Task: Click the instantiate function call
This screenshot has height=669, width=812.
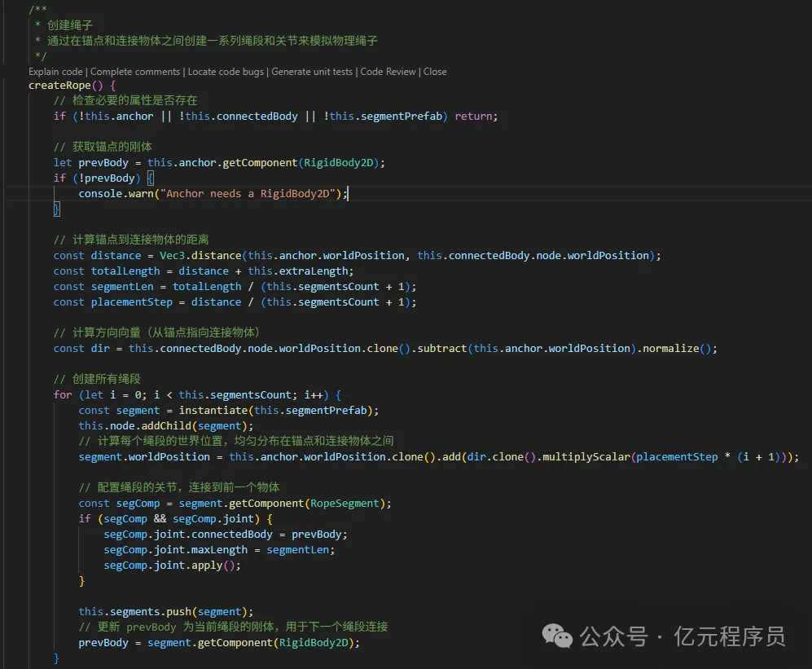Action: coord(213,411)
